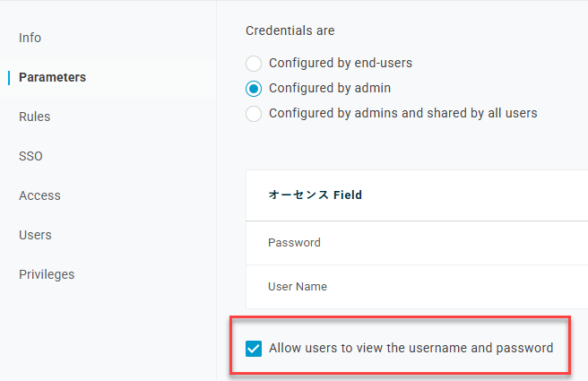Click the Field column header
This screenshot has height=381, width=588.
coord(315,195)
